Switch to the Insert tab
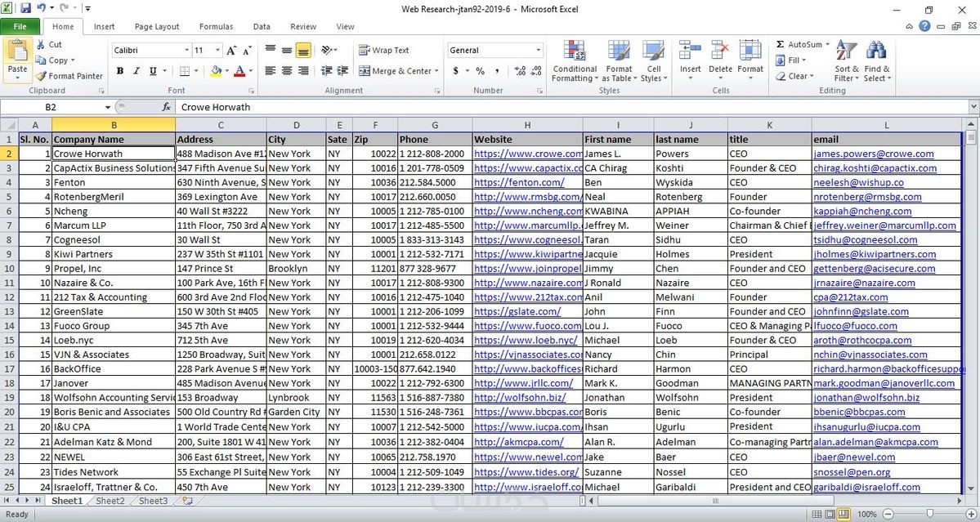Image resolution: width=980 pixels, height=522 pixels. point(105,27)
